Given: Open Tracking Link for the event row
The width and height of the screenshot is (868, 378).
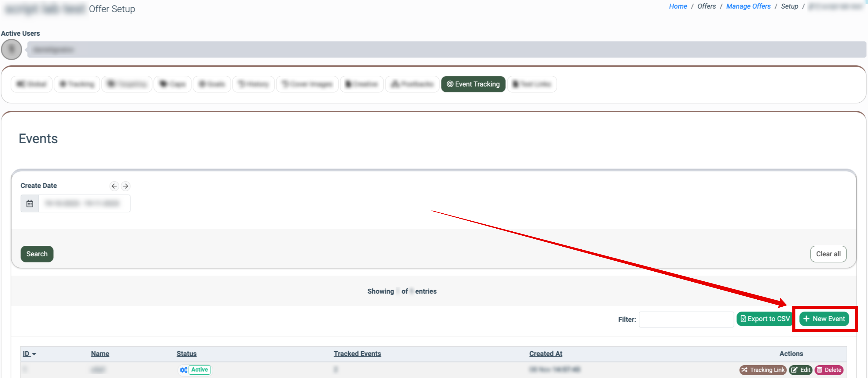Looking at the screenshot, I should (763, 370).
